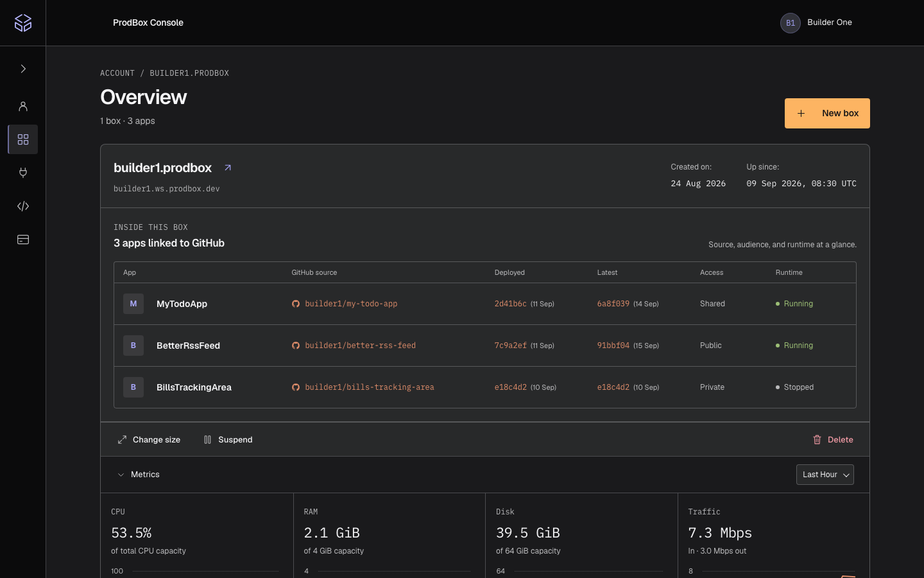Image resolution: width=924 pixels, height=578 pixels.
Task: Open the billing card icon in sidebar
Action: tap(23, 240)
